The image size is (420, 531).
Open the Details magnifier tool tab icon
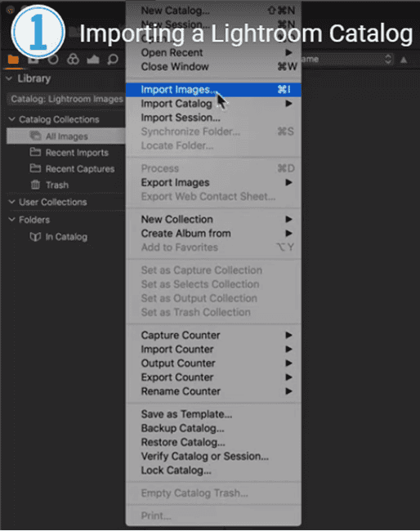click(113, 60)
